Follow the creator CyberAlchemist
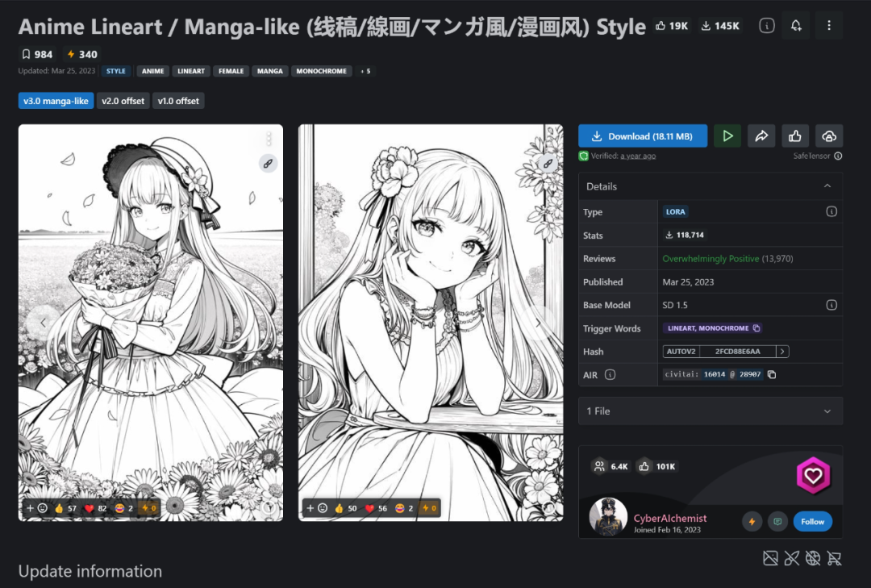 click(x=813, y=522)
